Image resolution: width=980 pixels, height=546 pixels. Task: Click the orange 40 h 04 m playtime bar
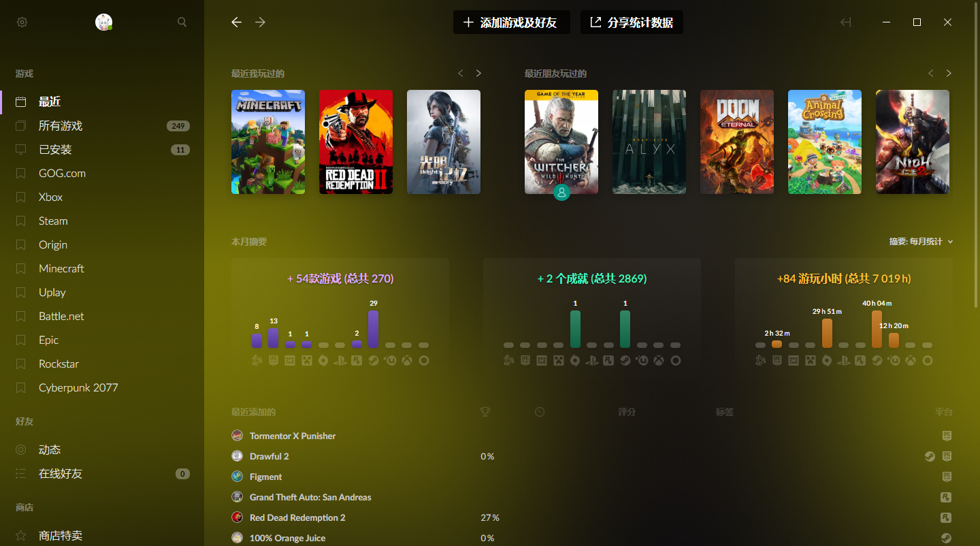pyautogui.click(x=877, y=330)
